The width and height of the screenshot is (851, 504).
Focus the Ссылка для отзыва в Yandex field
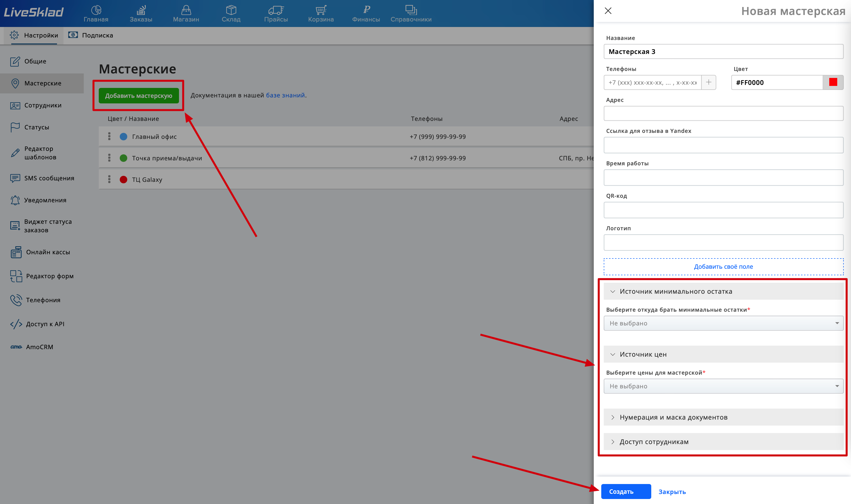[723, 145]
